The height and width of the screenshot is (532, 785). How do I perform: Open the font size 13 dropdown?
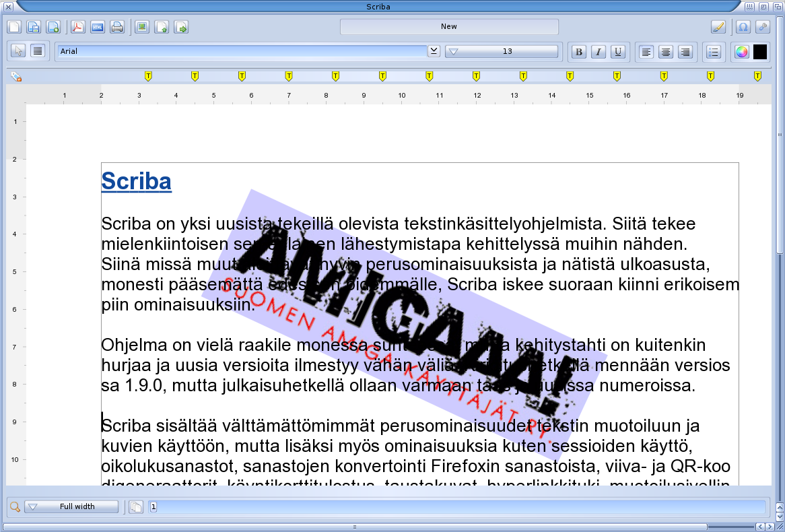502,51
